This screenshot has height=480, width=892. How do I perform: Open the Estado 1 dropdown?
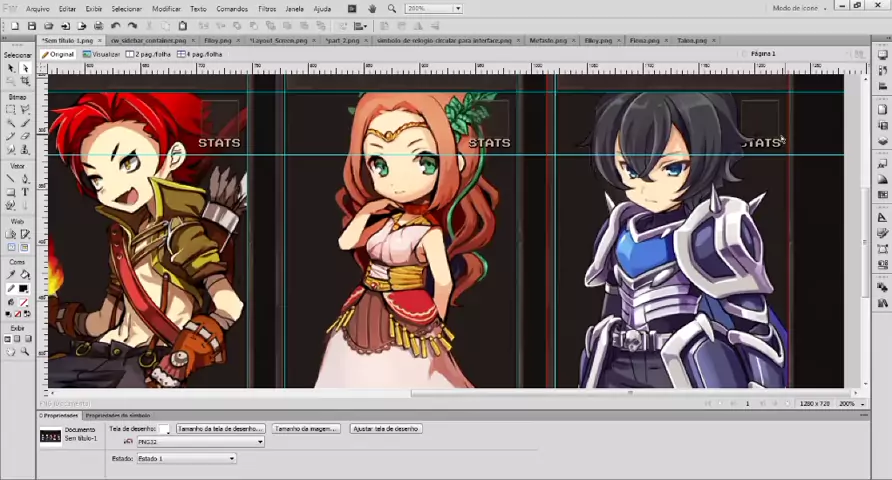click(x=186, y=458)
